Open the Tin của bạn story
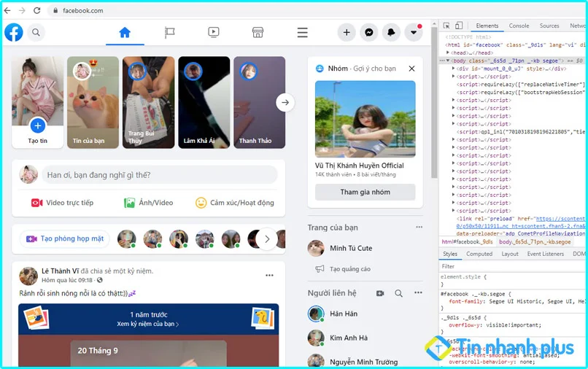Screen dimensions: 588x369 (x=93, y=102)
